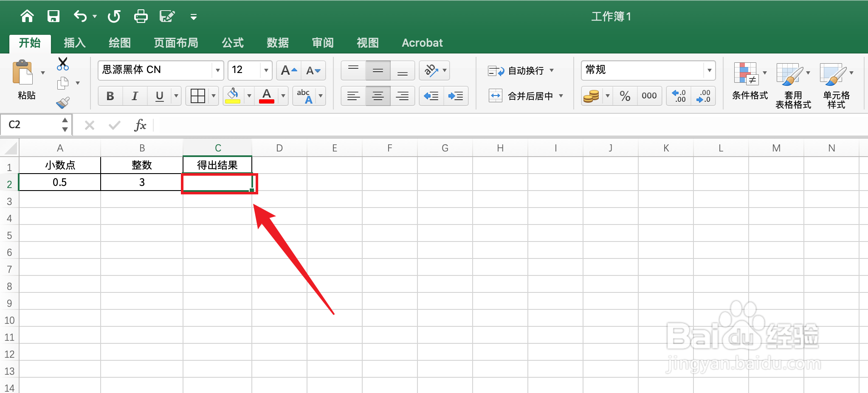Save the workbook
The image size is (868, 393).
click(53, 16)
